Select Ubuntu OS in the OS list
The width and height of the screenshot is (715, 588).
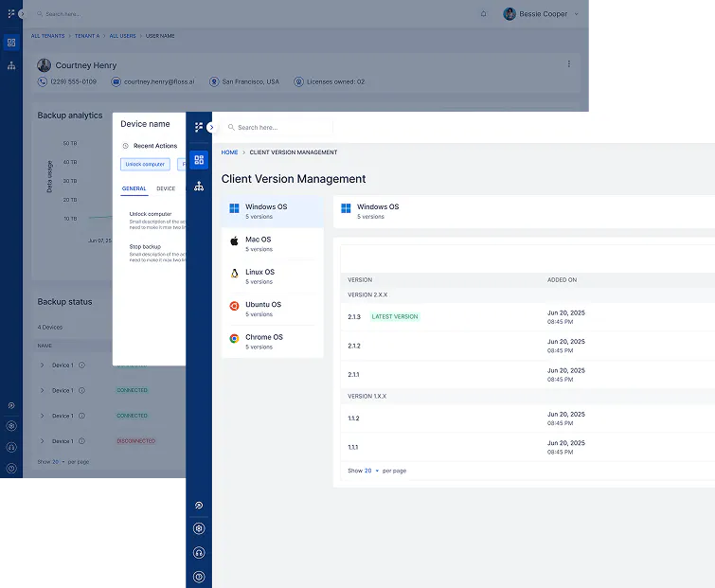(x=272, y=309)
